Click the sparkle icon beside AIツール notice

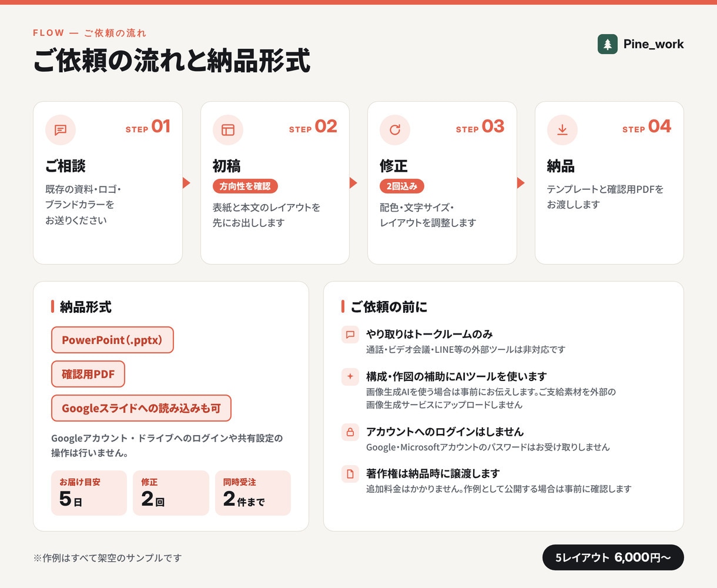click(x=350, y=377)
